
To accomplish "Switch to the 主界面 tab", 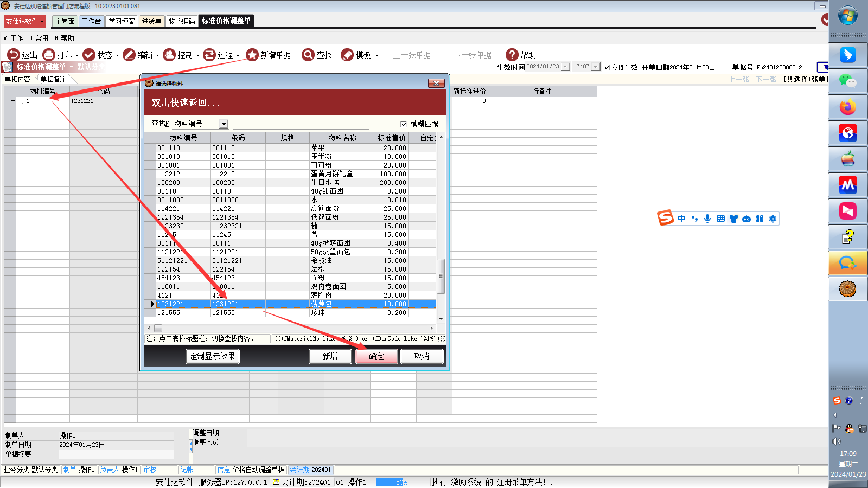I will click(x=65, y=21).
